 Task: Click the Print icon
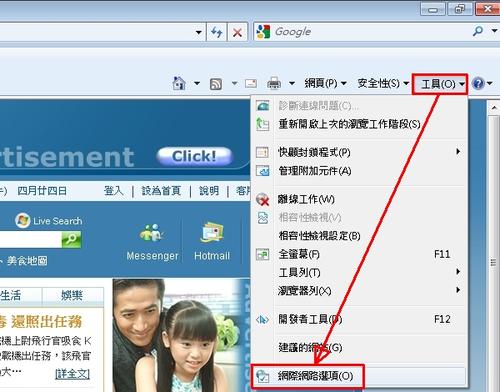tap(274, 83)
